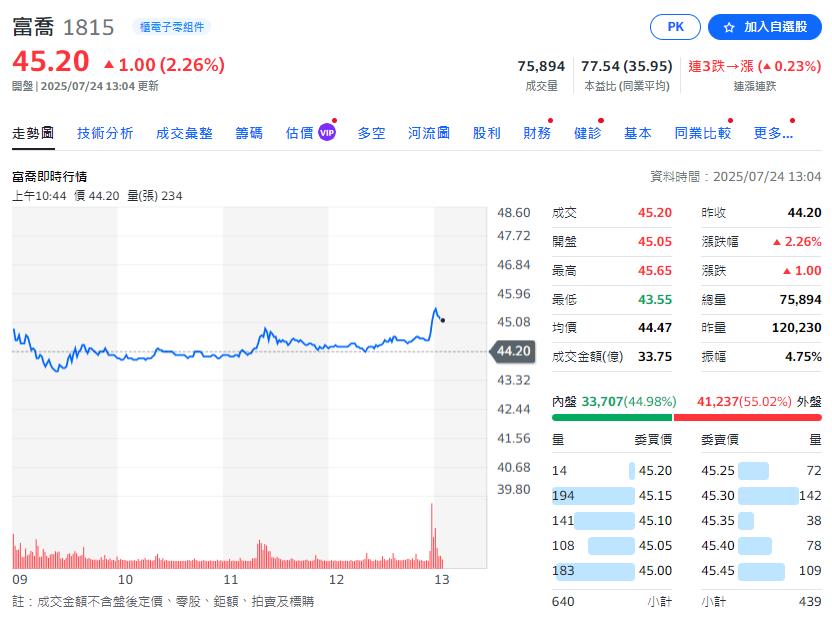Open the 財務 tab
832x620 pixels.
coord(537,133)
